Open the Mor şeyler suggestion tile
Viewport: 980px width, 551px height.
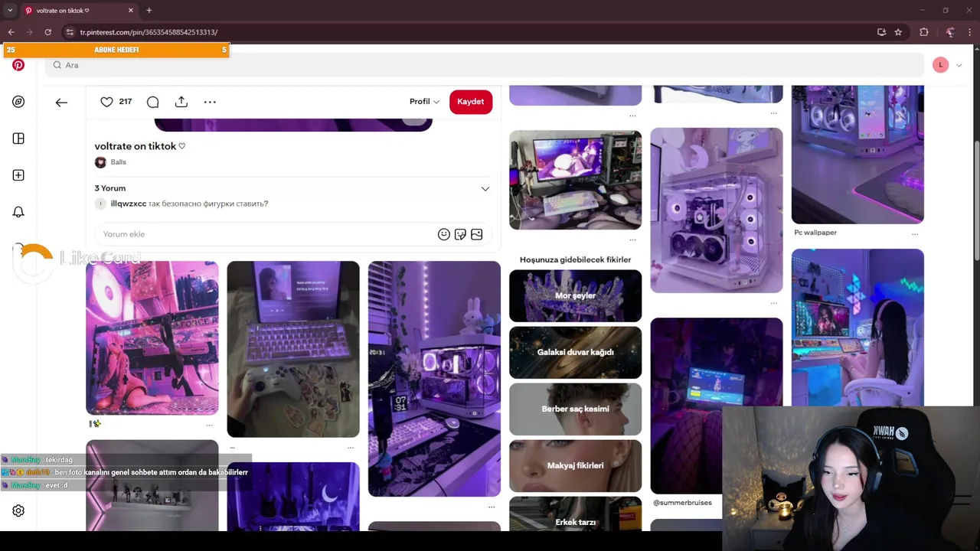tap(575, 295)
